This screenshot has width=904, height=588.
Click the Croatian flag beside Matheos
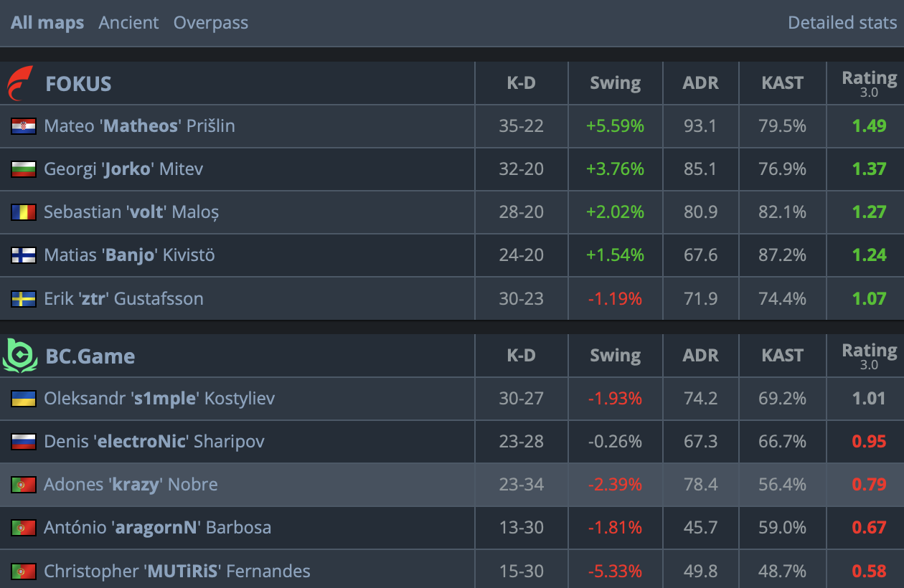click(x=24, y=126)
